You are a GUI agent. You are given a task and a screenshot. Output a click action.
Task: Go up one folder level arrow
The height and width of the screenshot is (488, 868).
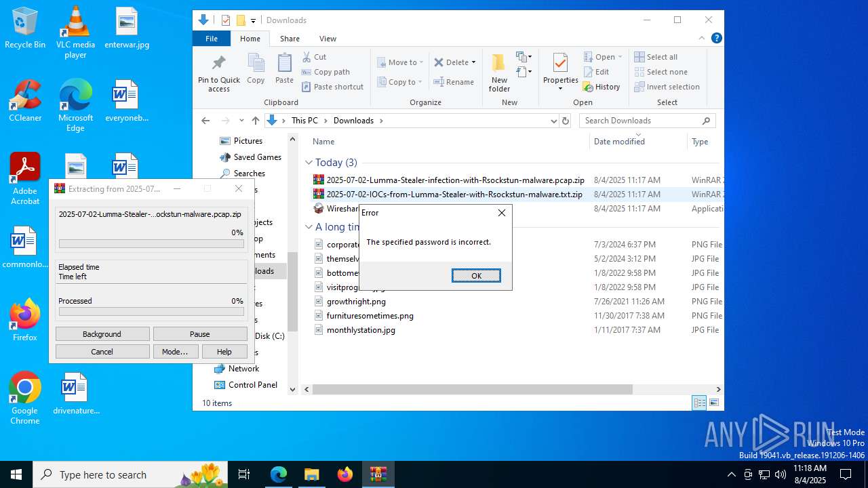pos(255,121)
